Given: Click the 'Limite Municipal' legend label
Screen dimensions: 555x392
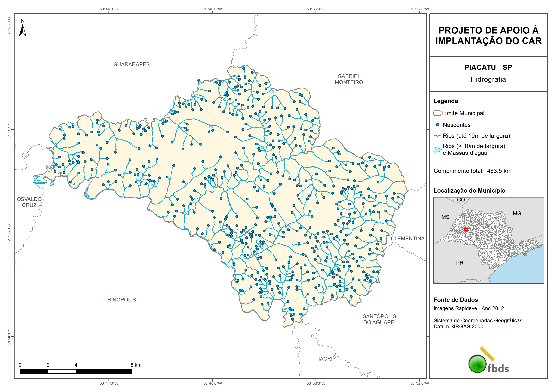Looking at the screenshot, I should point(463,113).
